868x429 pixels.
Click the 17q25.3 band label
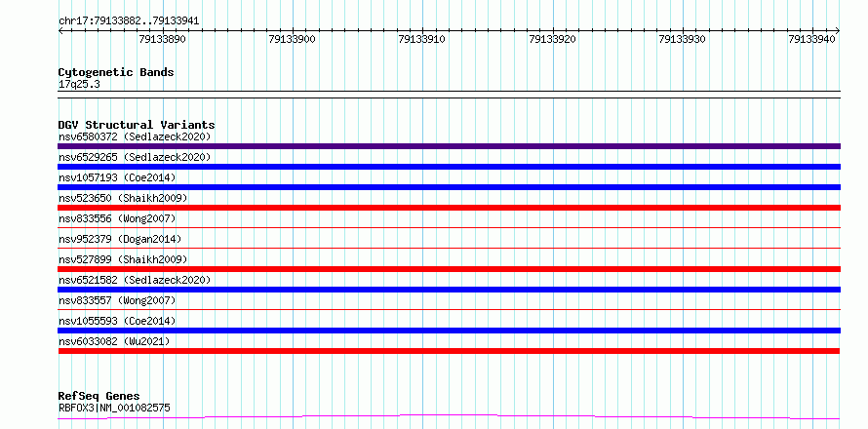point(79,85)
